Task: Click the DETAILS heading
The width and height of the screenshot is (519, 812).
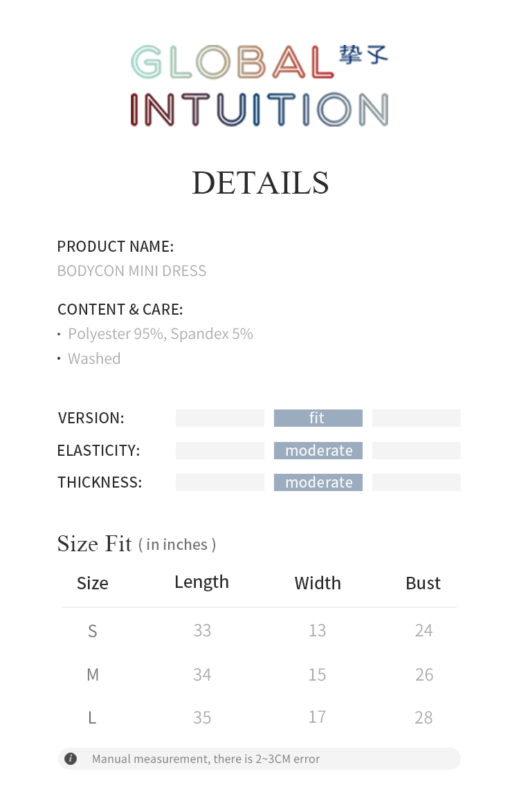Action: coord(259,183)
